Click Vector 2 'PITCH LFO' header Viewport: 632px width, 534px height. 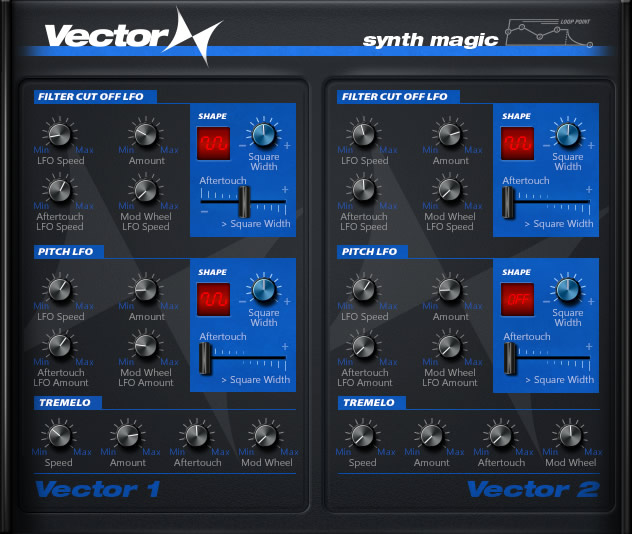pos(372,251)
